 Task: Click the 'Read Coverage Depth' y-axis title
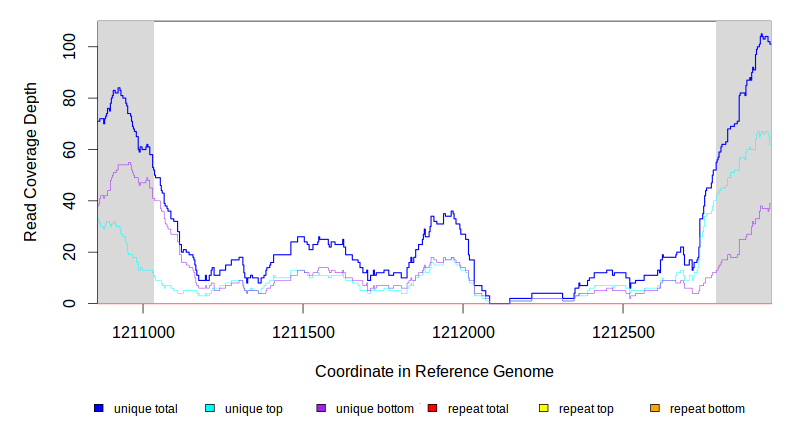pyautogui.click(x=31, y=162)
